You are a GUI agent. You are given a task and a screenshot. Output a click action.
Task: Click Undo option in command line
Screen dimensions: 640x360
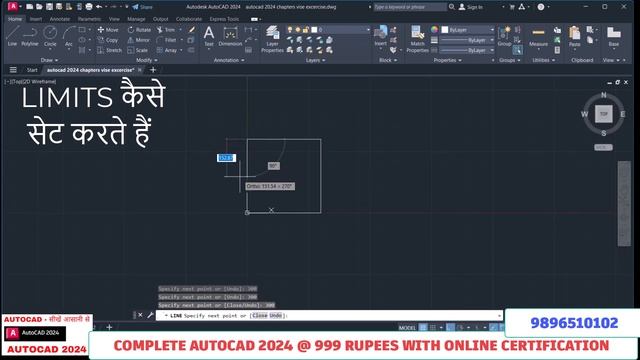[276, 316]
